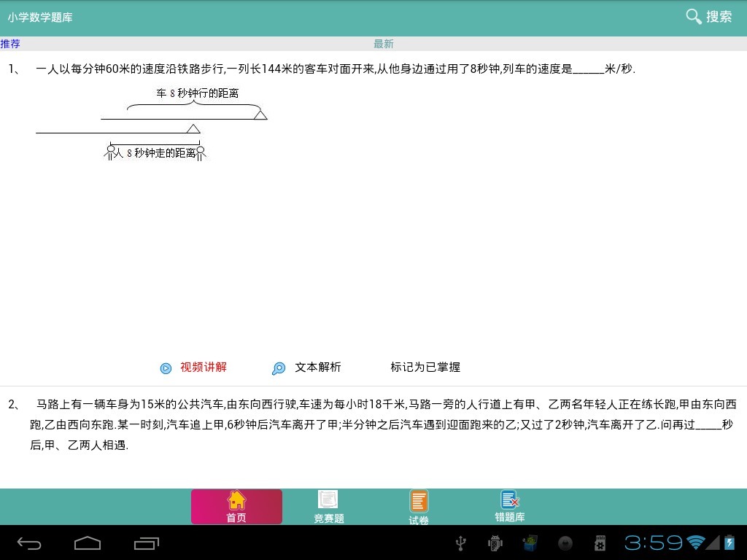Mark question as 标记为已掌握
Screen dimensions: 747x560
pyautogui.click(x=425, y=367)
